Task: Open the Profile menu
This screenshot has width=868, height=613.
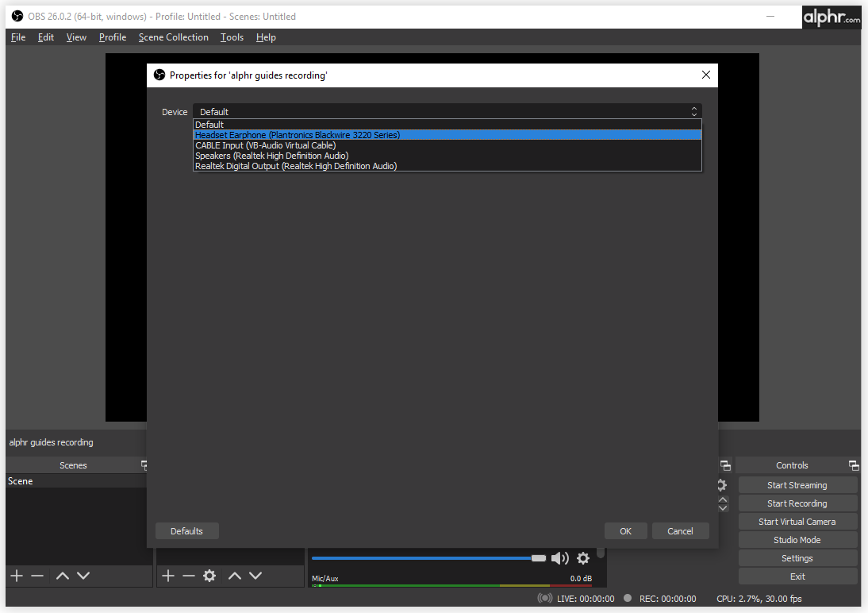Action: [x=113, y=37]
